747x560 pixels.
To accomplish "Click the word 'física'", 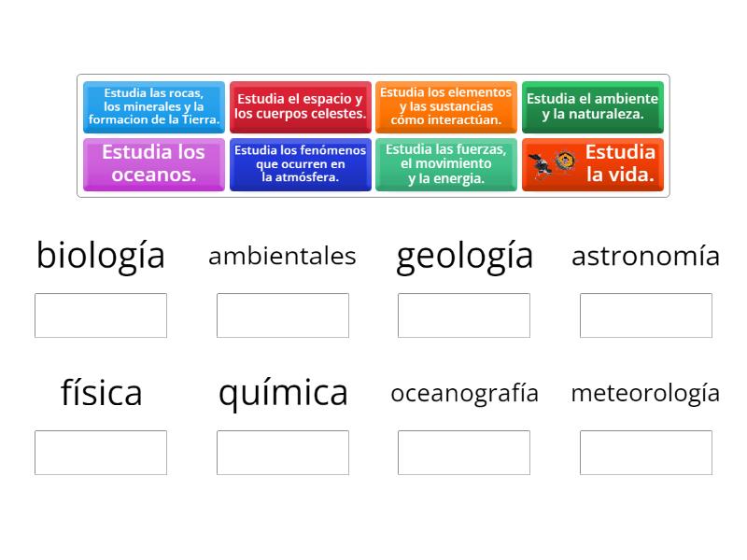I will coord(100,393).
